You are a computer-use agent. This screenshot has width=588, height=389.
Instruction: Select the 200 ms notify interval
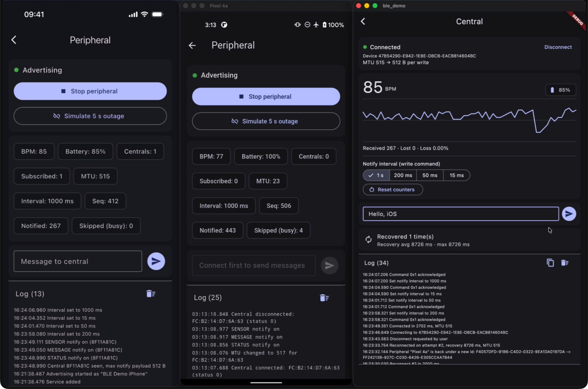[x=403, y=175]
